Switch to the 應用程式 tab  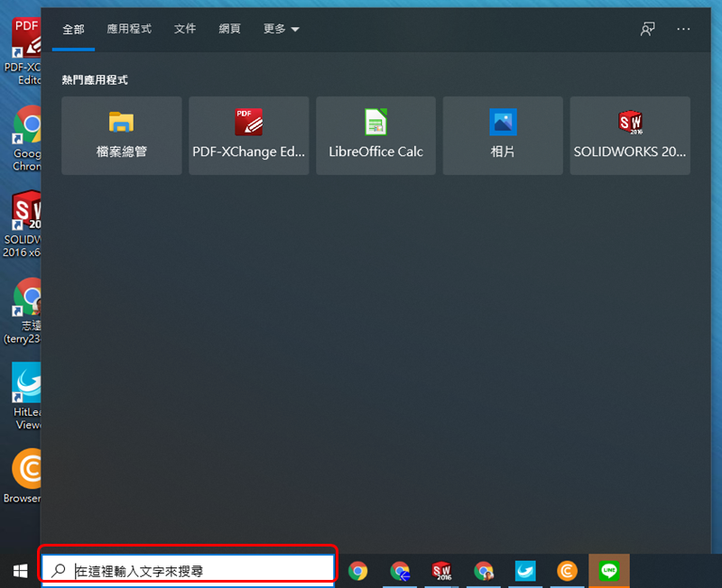(x=129, y=29)
